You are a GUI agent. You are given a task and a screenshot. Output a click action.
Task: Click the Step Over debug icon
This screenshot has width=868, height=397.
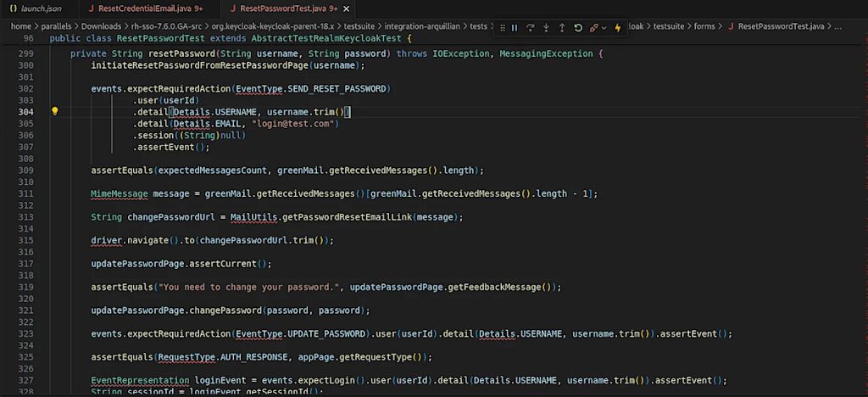pos(531,28)
